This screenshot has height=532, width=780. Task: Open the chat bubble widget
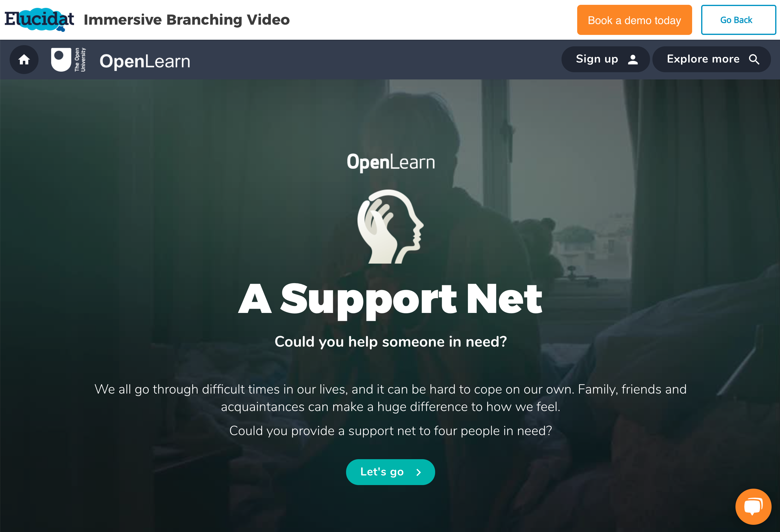(753, 506)
